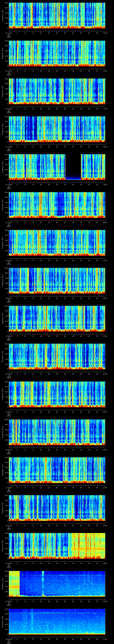Select the spectrogram panel starting at 23:26:00

click(57, 470)
